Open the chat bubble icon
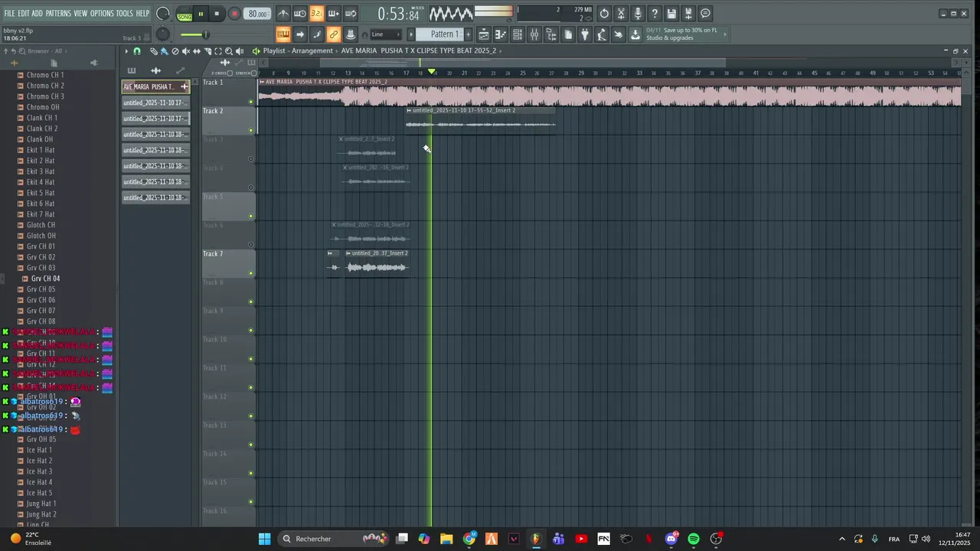This screenshot has width=980, height=551. (705, 13)
